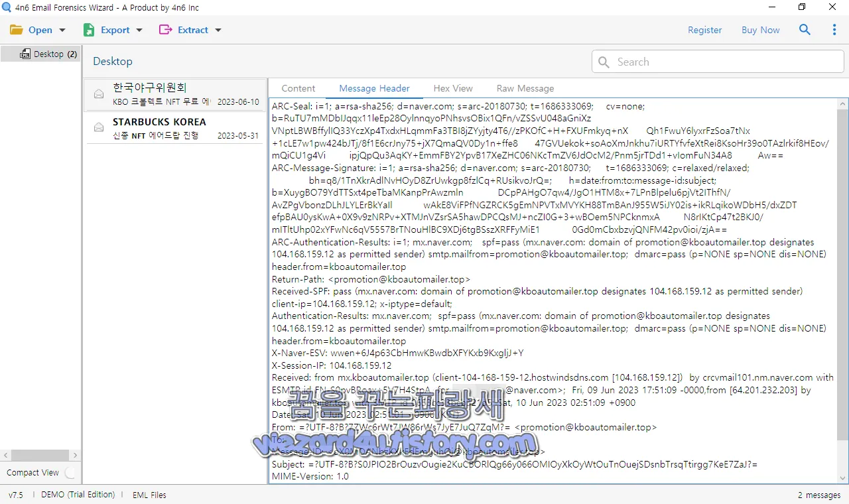Click the MIME-Version: 1.0 line
The width and height of the screenshot is (849, 504).
(x=310, y=476)
